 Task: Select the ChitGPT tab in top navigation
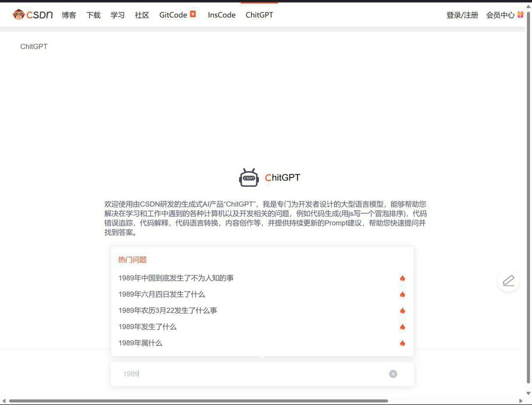tap(259, 15)
